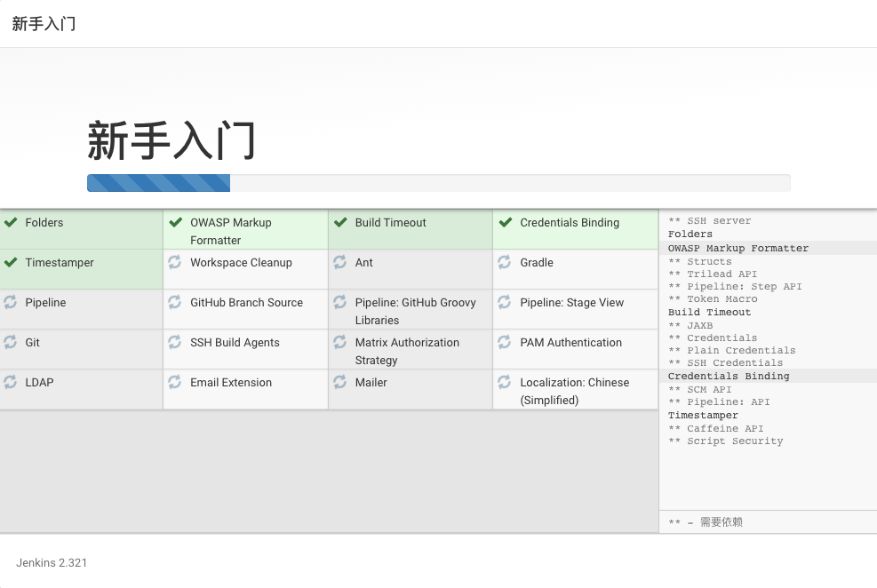Click '** JAXB' log entry
The image size is (877, 588).
[690, 325]
